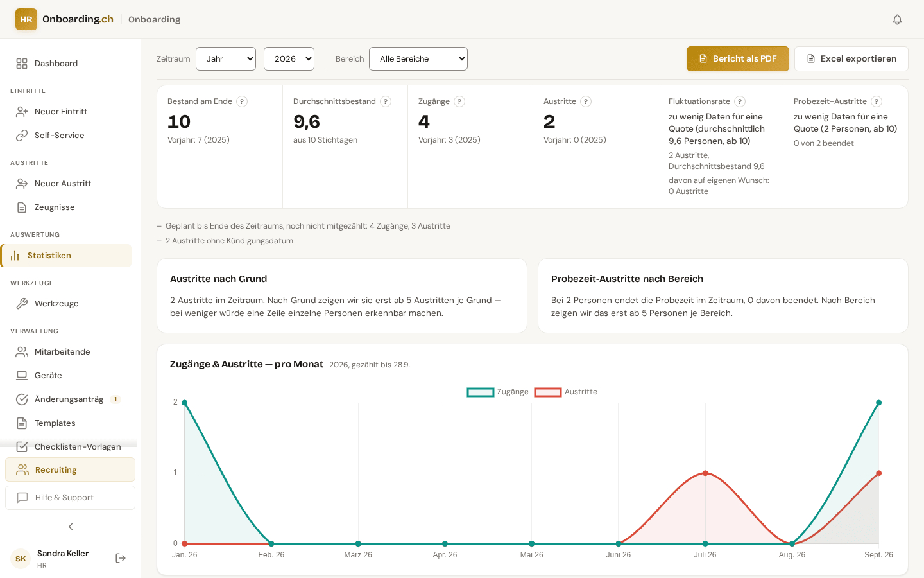
Task: Export the report as PDF
Action: pos(738,59)
